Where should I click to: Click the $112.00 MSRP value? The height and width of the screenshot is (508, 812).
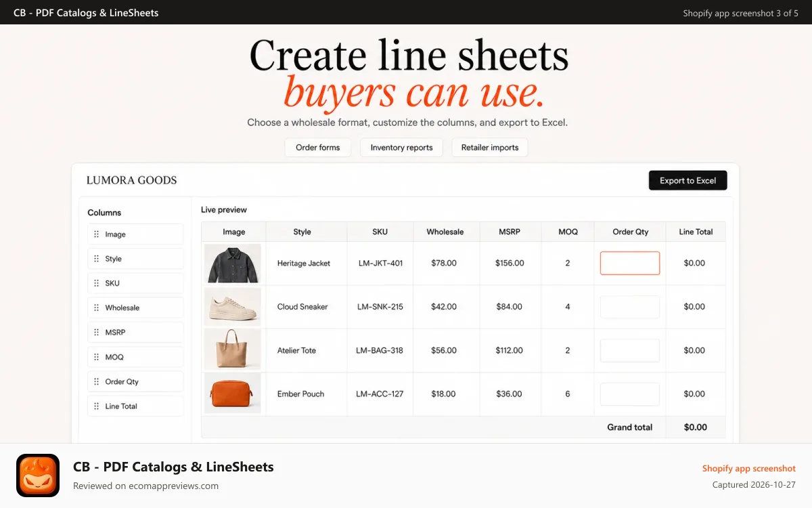click(x=510, y=351)
